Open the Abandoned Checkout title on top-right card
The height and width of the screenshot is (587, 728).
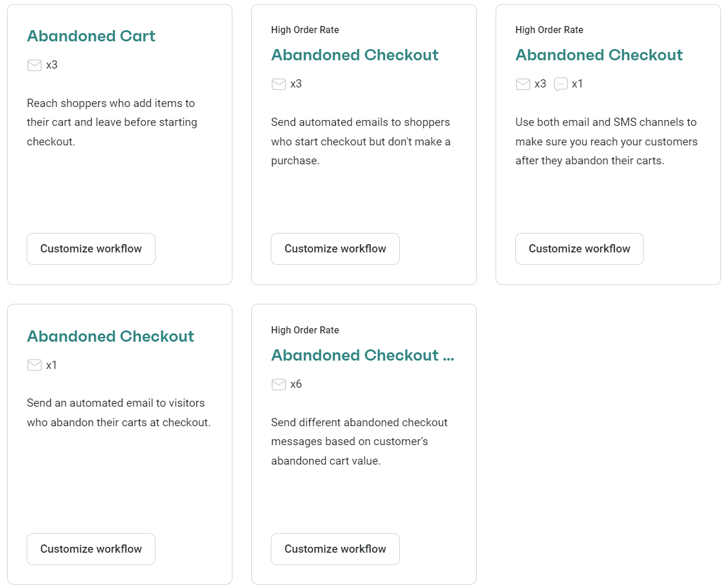coord(598,55)
